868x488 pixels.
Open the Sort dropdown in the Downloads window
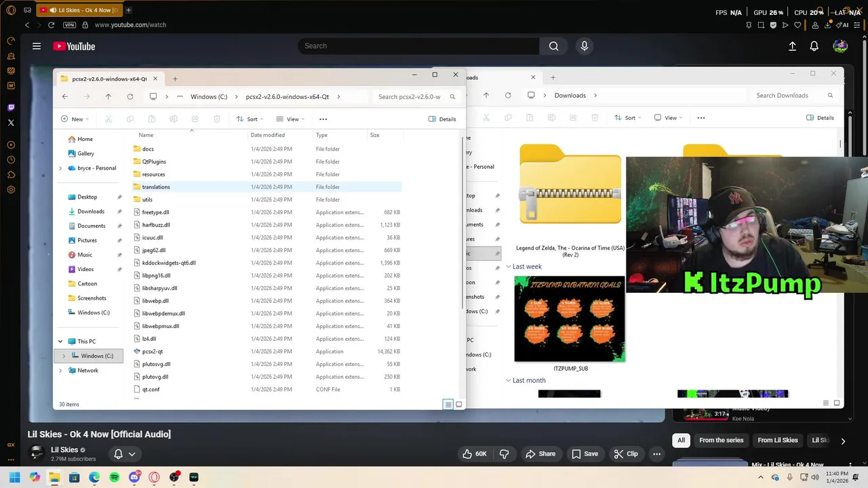tap(627, 118)
